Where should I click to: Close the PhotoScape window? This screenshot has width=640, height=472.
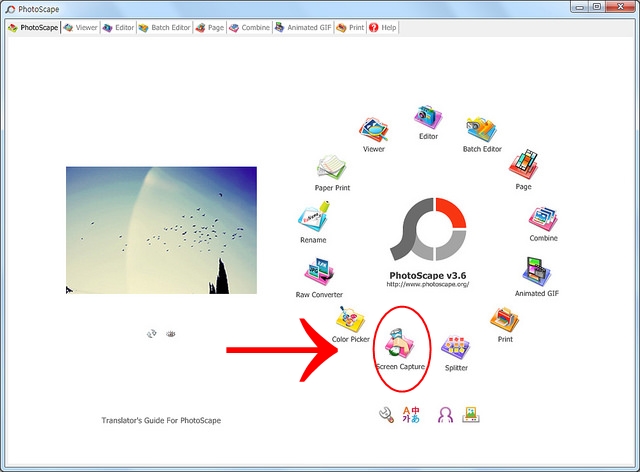[x=620, y=7]
